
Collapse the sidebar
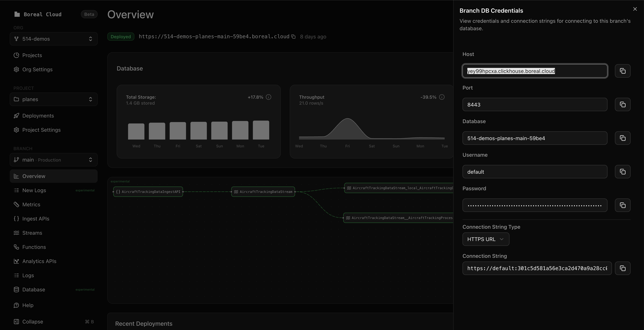pos(32,321)
